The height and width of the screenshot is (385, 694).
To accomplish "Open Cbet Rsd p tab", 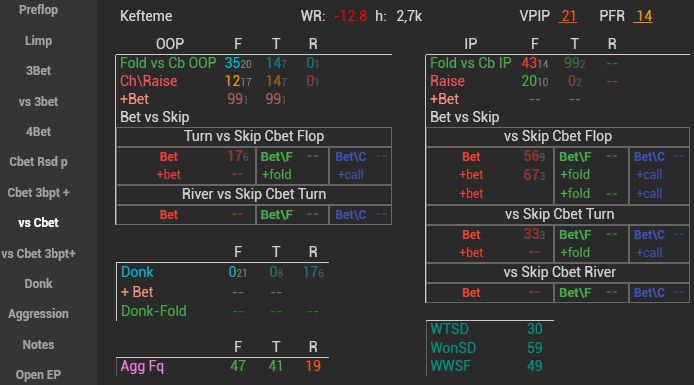I will tap(39, 162).
